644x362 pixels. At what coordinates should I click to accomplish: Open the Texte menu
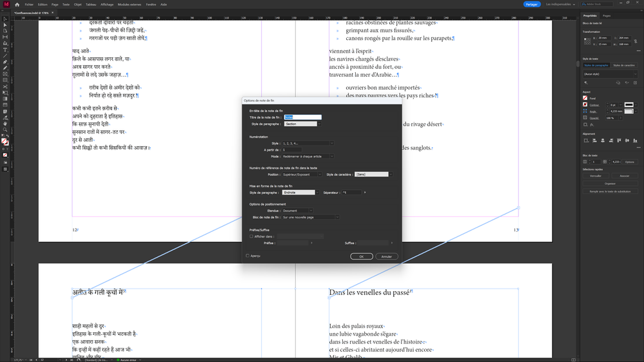(66, 5)
